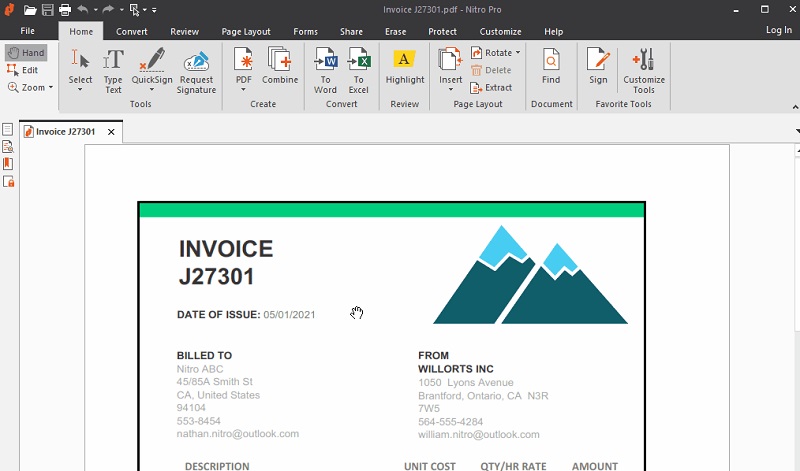The image size is (800, 471).
Task: Click the Print icon in quick access toolbar
Action: click(x=65, y=10)
